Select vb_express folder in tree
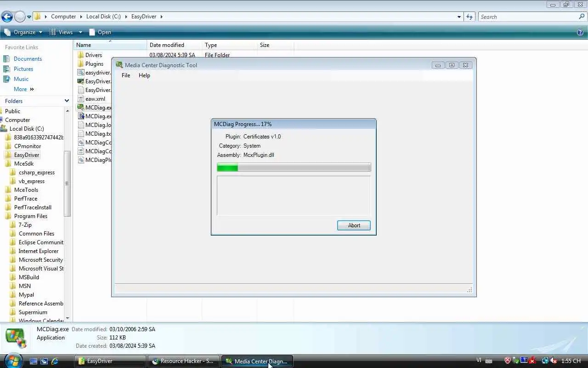 tap(32, 181)
